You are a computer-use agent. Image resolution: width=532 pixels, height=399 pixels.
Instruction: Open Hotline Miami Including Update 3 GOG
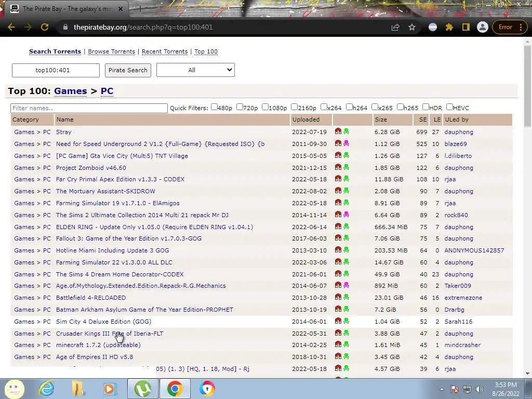(112, 250)
